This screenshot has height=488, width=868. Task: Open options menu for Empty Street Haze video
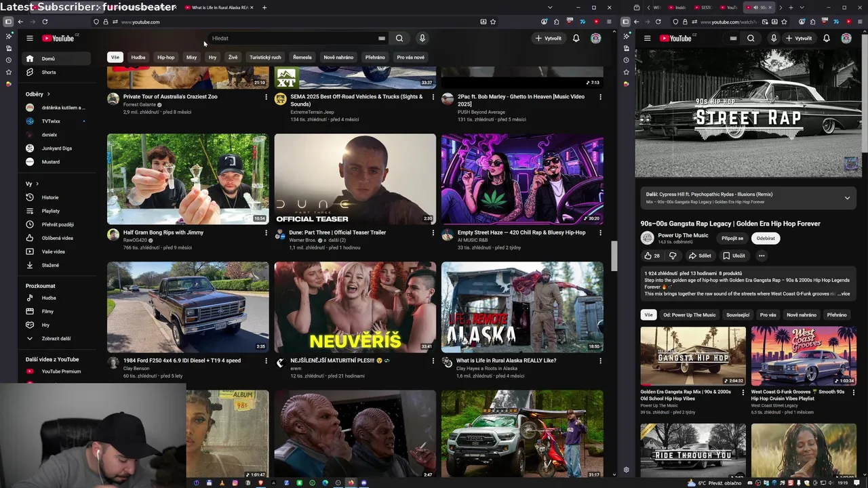(600, 232)
